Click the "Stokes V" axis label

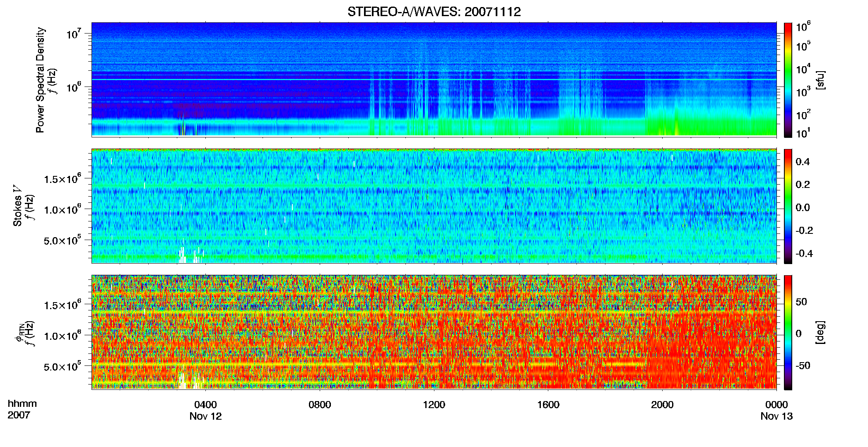coord(17,205)
